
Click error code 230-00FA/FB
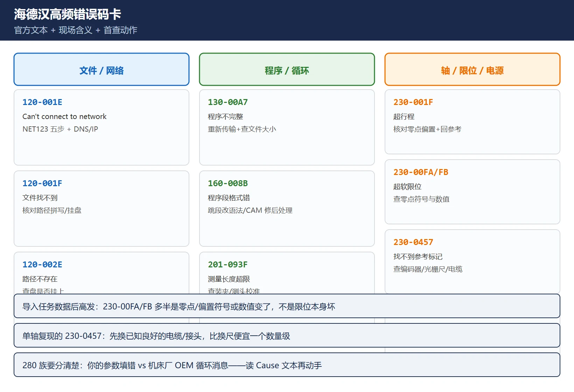click(421, 172)
